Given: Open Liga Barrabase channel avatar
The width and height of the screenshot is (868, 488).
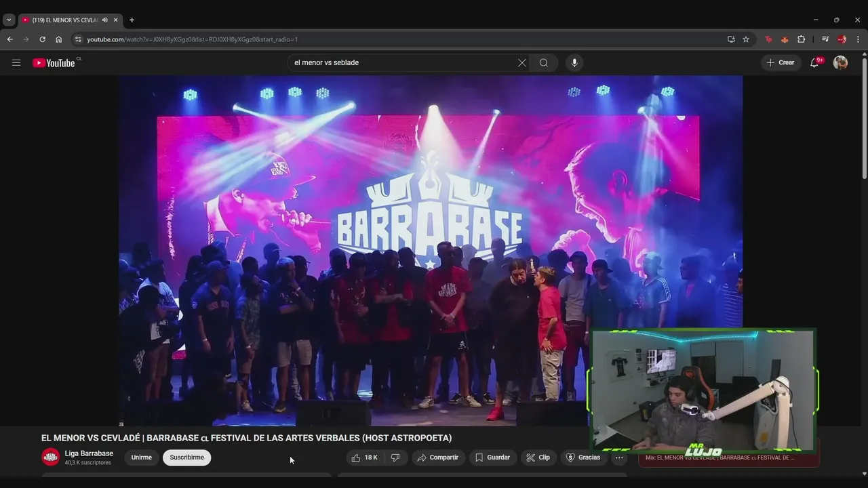Looking at the screenshot, I should (x=51, y=457).
